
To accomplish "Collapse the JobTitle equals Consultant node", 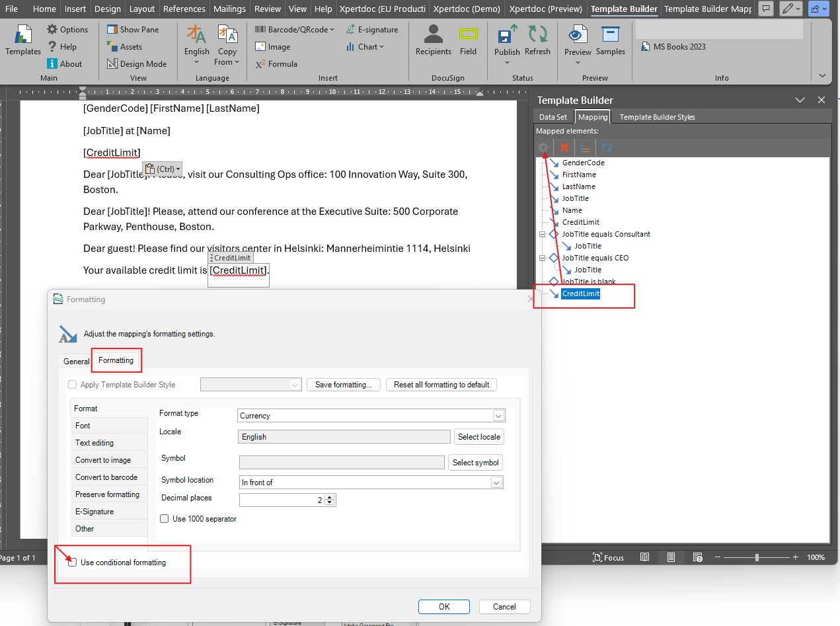I will [543, 234].
